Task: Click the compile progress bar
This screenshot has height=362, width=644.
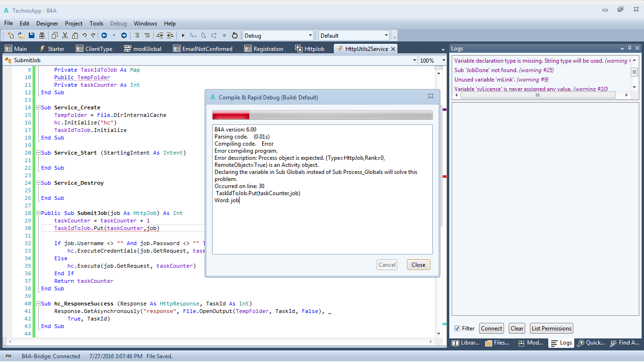Action: click(x=322, y=115)
